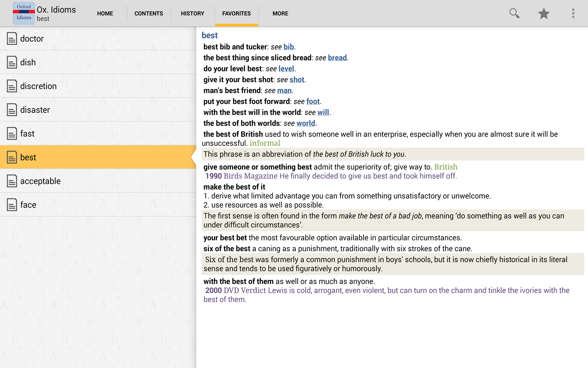This screenshot has height=368, width=588.
Task: Tap the Oxford Idioms app logo
Action: pos(24,13)
